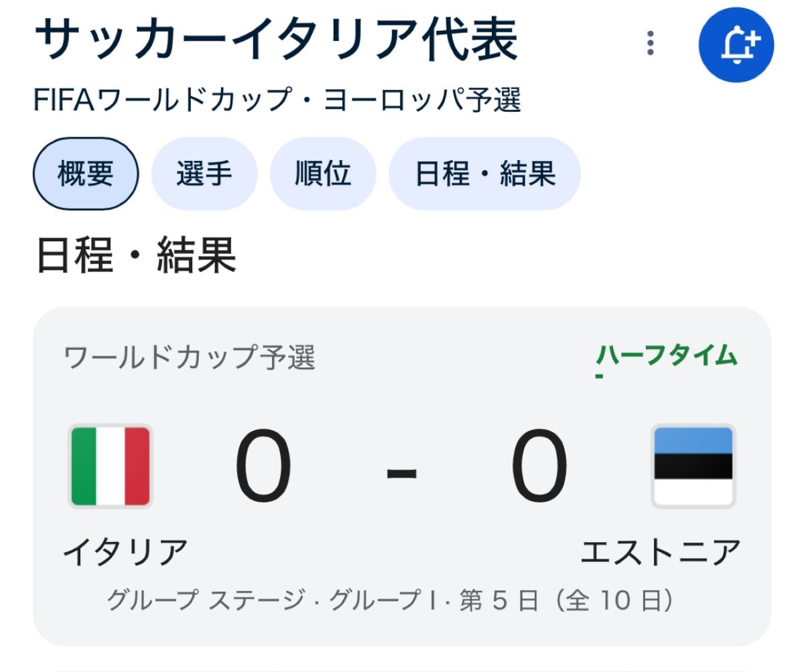Switch to the 概要 tab
The height and width of the screenshot is (672, 804).
(85, 174)
